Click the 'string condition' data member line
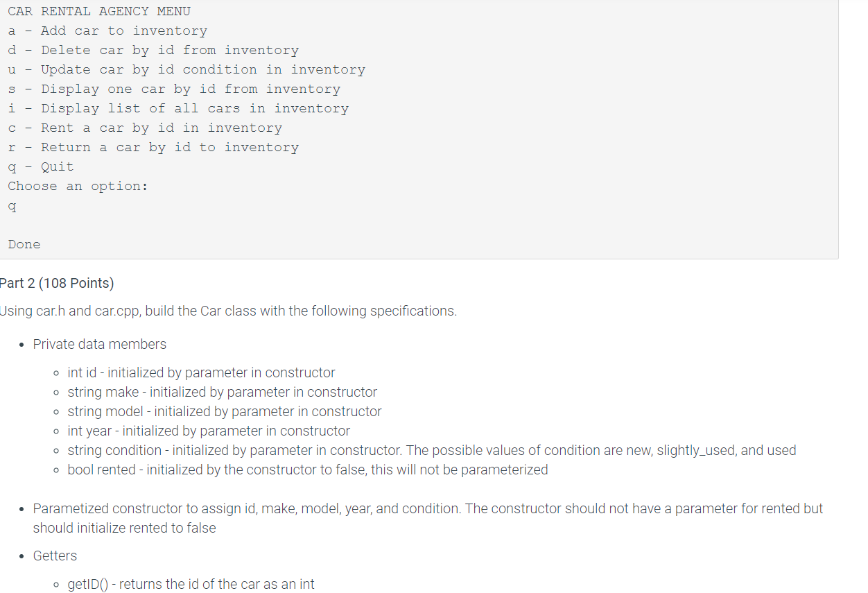Image resolution: width=868 pixels, height=593 pixels. point(432,450)
